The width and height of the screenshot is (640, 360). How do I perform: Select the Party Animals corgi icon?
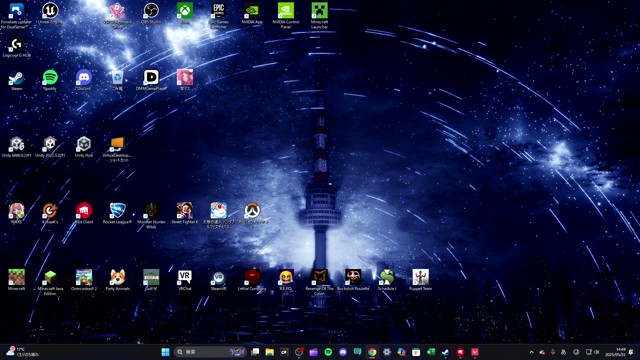[x=118, y=280]
